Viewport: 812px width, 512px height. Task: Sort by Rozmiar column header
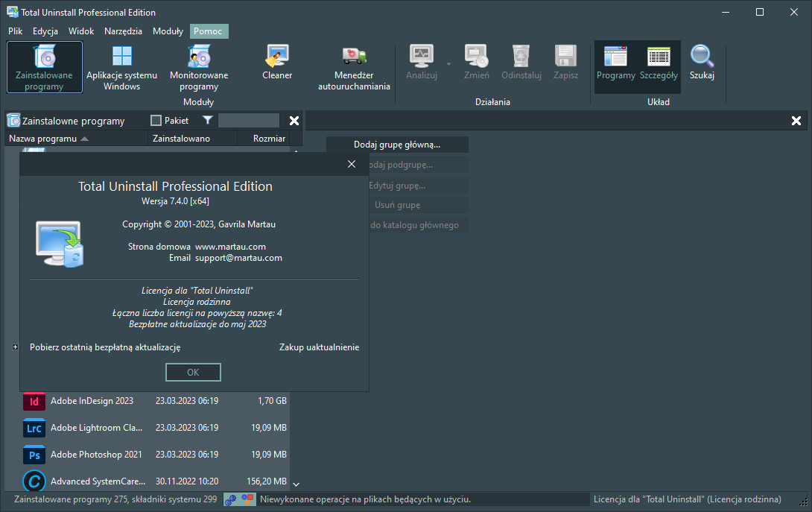point(264,139)
